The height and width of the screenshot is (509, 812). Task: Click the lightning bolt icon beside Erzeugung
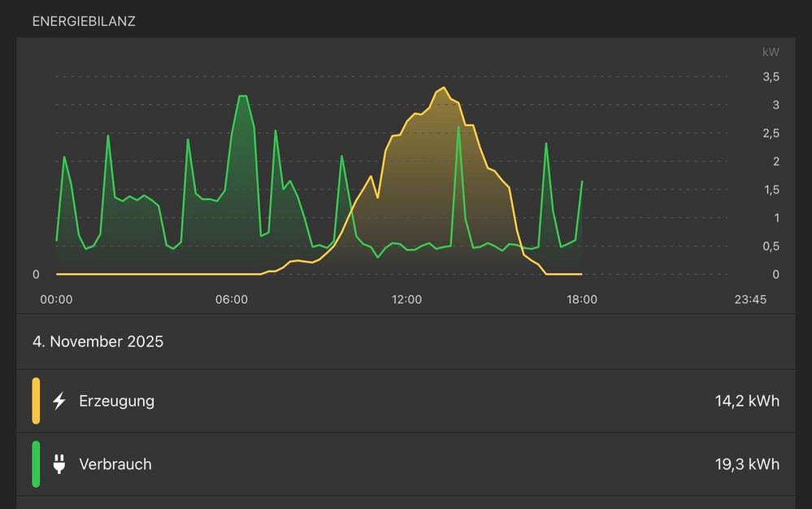59,401
